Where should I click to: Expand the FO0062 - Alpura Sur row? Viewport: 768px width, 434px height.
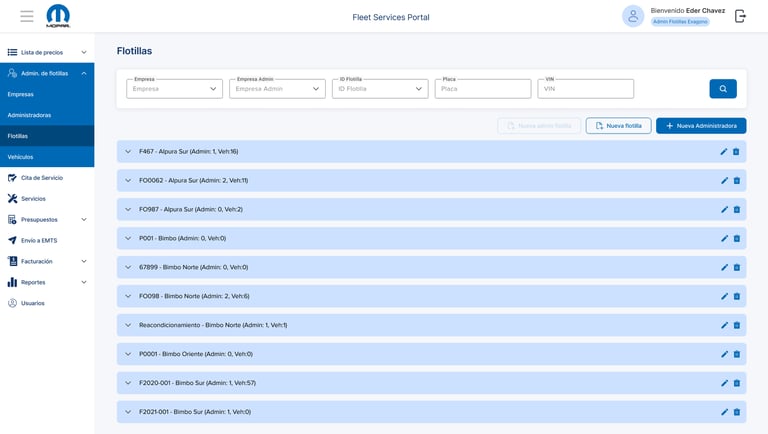128,181
